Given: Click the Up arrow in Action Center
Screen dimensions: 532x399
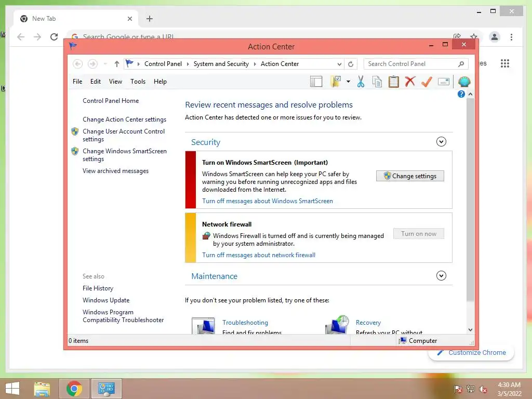Looking at the screenshot, I should pos(117,64).
